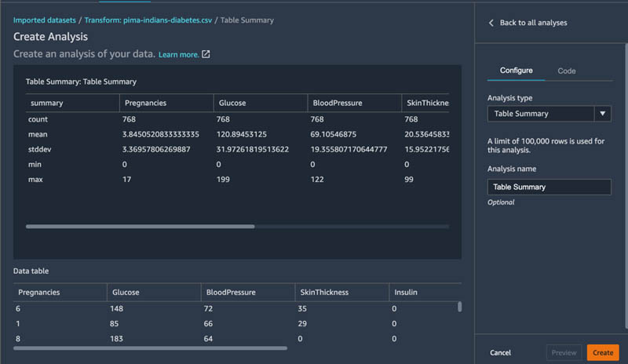
Task: Click the Glucose mean value 120.89453125
Action: (x=242, y=135)
